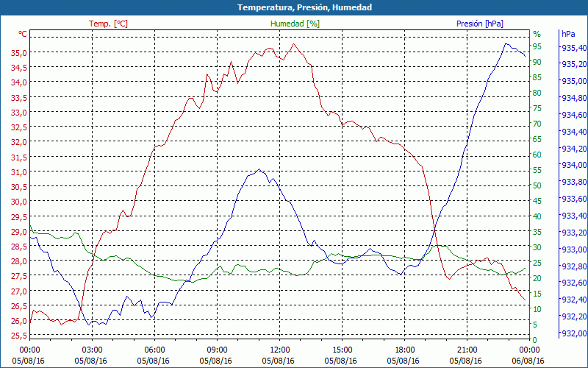
Task: Click the 33,5 temperature axis value
Action: pos(18,98)
